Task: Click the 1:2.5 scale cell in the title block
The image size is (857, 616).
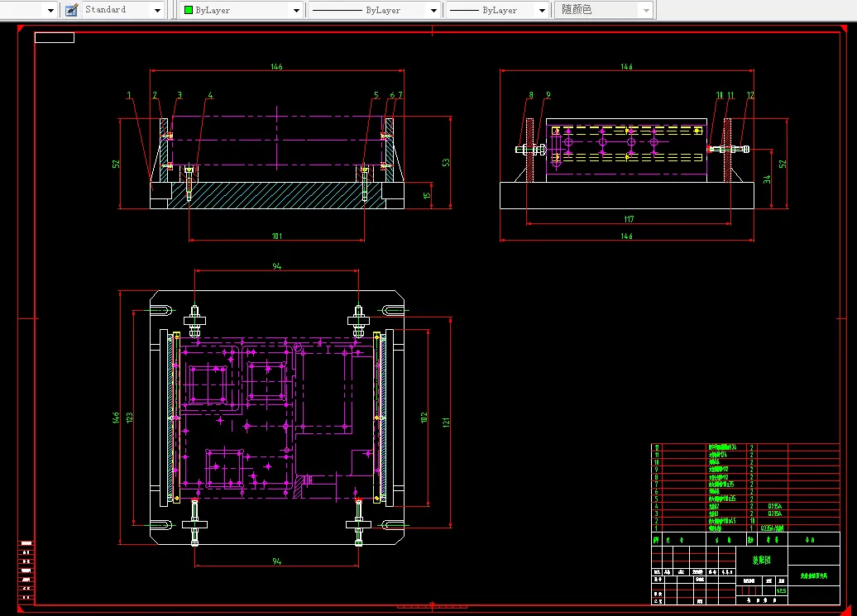Action: pos(782,591)
